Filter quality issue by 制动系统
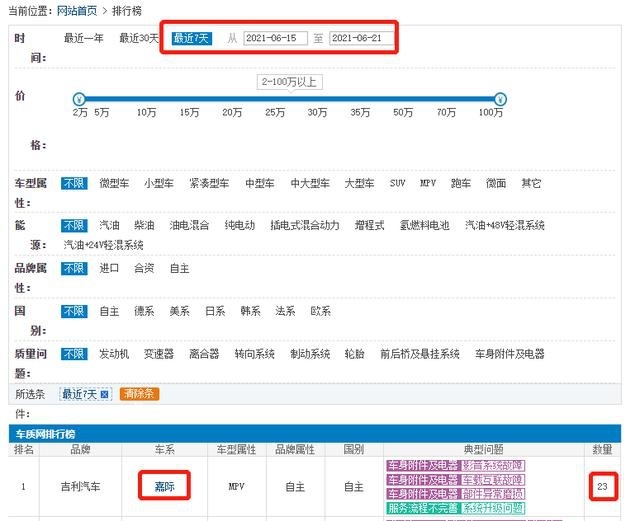640x521 pixels. (x=310, y=354)
